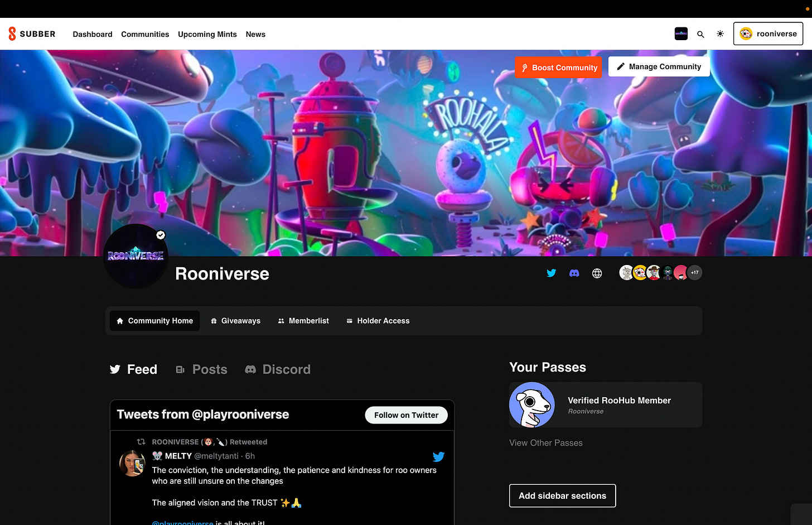Click the 'Your Passes' heading
The width and height of the screenshot is (812, 525).
(x=548, y=367)
